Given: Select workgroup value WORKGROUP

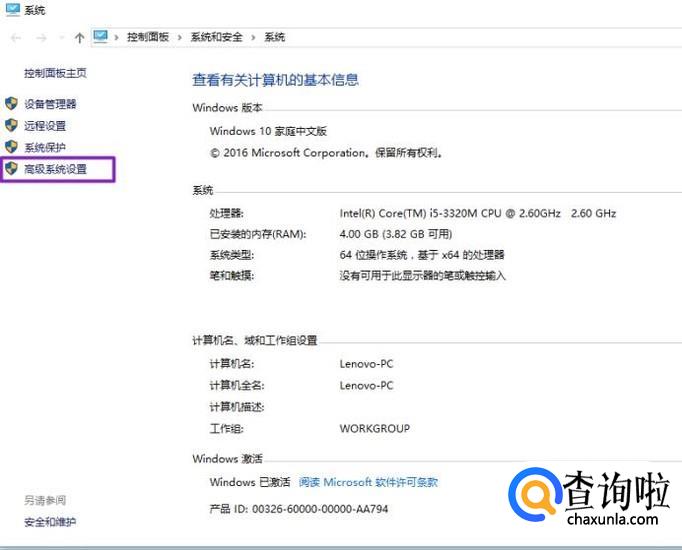Looking at the screenshot, I should 374,429.
